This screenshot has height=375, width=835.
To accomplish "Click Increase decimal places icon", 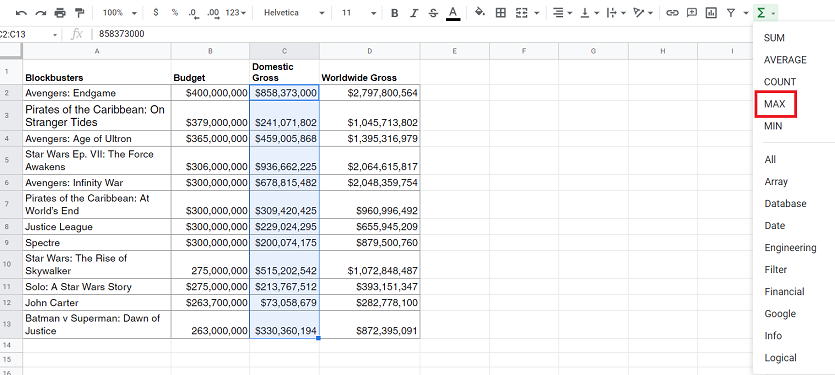I will point(213,13).
